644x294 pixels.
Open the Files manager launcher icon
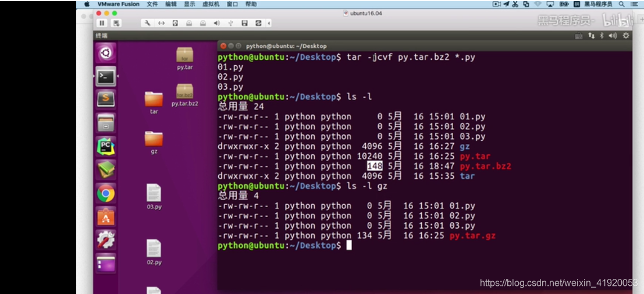(106, 122)
